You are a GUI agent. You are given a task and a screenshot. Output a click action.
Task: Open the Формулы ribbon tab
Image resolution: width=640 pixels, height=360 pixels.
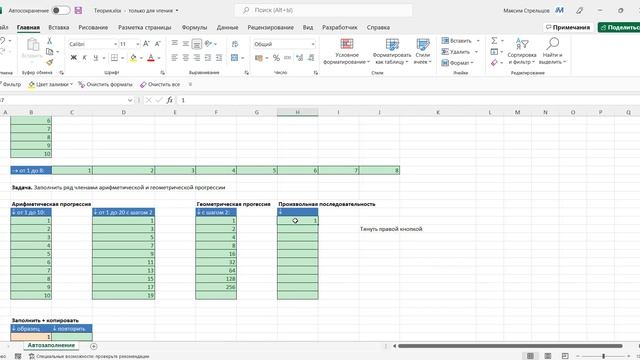194,27
